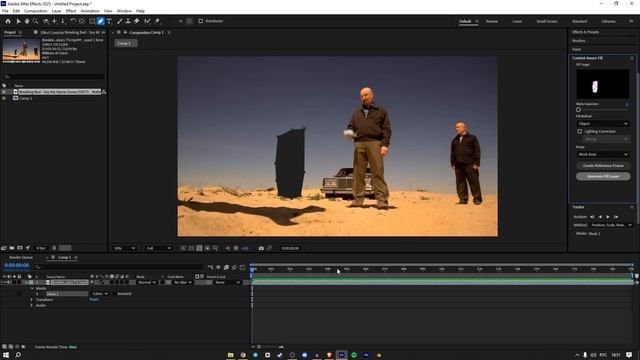Screen dimensions: 640x360
Task: Click the new composition icon in Project panel
Action: (x=20, y=248)
